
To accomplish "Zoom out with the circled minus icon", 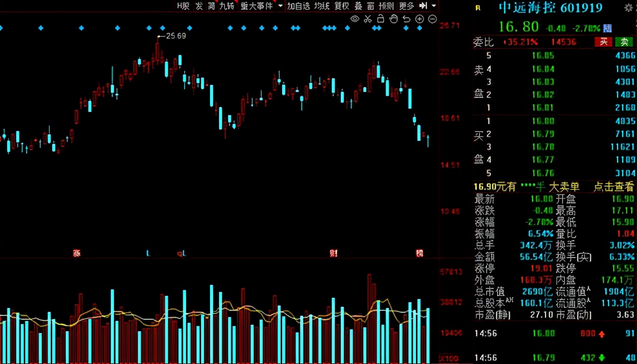I will (432, 19).
